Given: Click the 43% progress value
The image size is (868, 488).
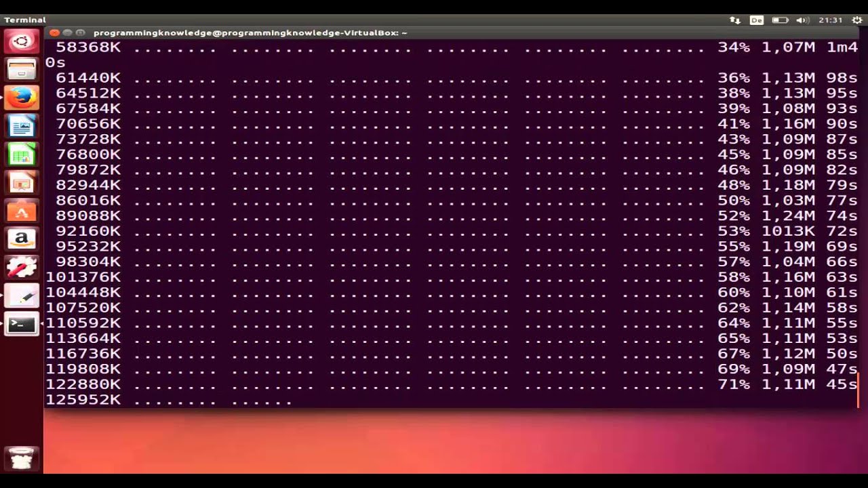Looking at the screenshot, I should pyautogui.click(x=734, y=139).
